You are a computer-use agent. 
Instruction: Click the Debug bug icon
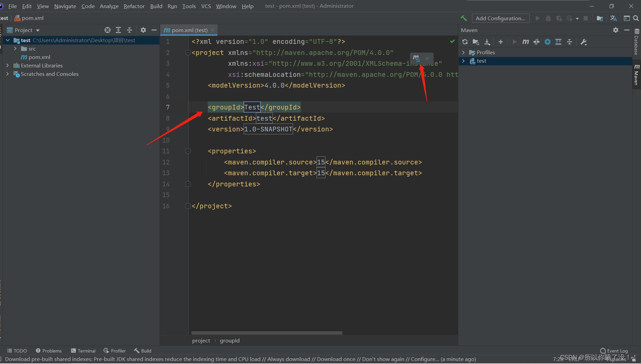548,18
